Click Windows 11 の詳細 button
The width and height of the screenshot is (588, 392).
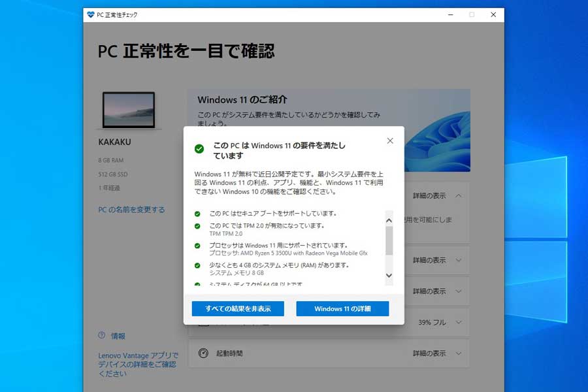click(x=342, y=309)
